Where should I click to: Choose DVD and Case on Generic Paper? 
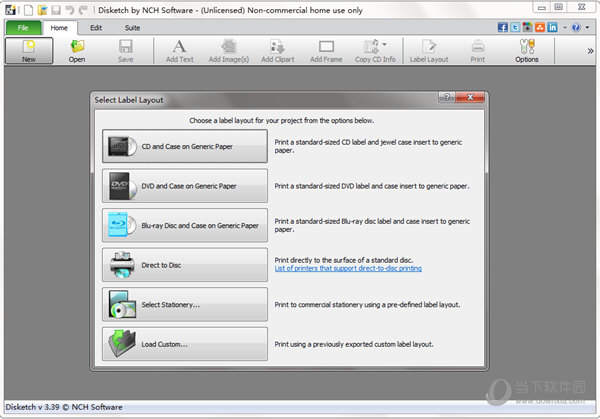click(185, 186)
